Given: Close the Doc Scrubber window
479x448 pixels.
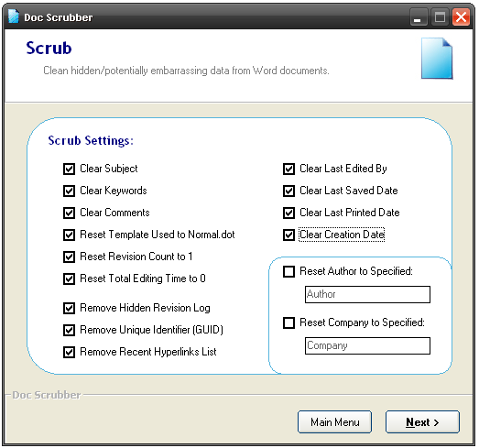Looking at the screenshot, I should [462, 17].
